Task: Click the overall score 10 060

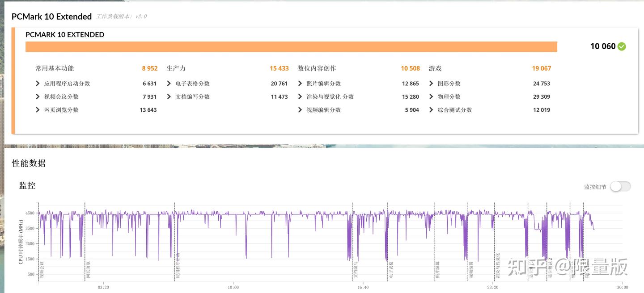Action: (x=603, y=46)
